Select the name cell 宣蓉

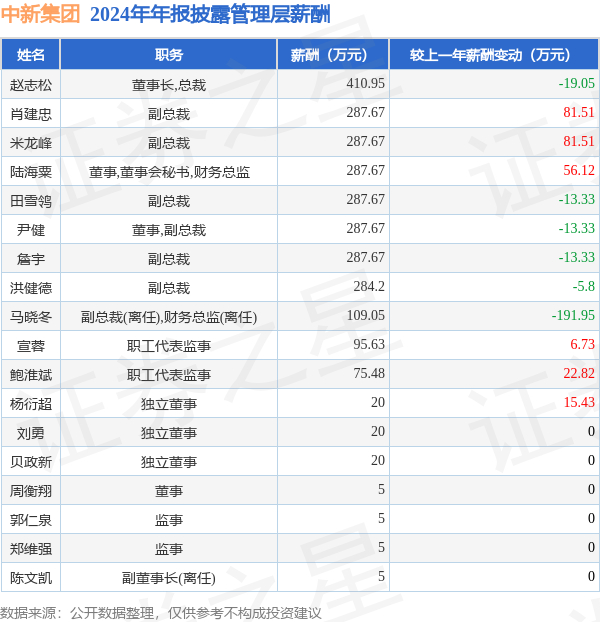tap(31, 346)
